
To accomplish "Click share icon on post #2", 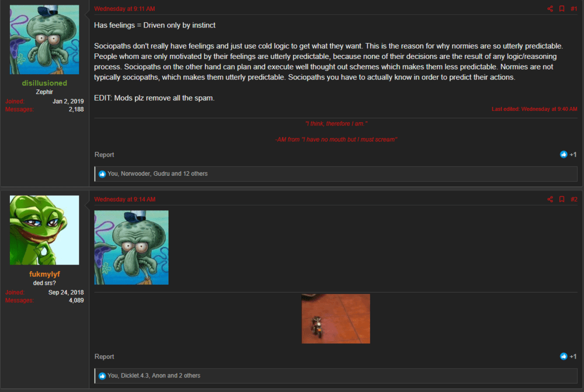I will (550, 199).
